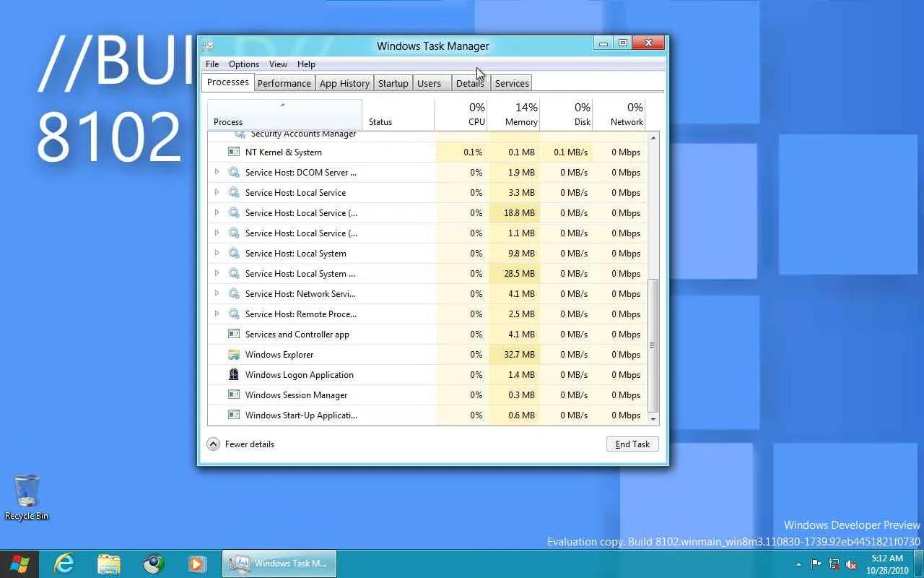Expand the Service Host row using 1.1 MB
This screenshot has width=924, height=578.
217,233
